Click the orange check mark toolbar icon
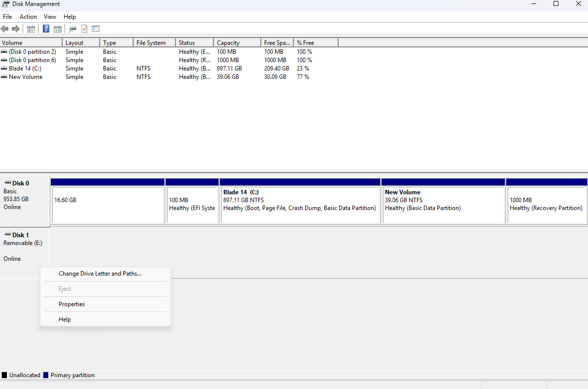 (84, 28)
